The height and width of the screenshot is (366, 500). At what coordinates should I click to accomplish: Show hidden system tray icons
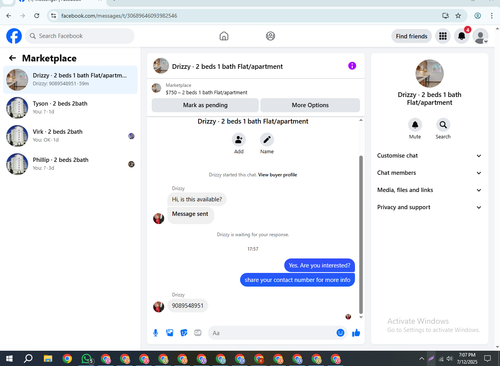click(421, 359)
